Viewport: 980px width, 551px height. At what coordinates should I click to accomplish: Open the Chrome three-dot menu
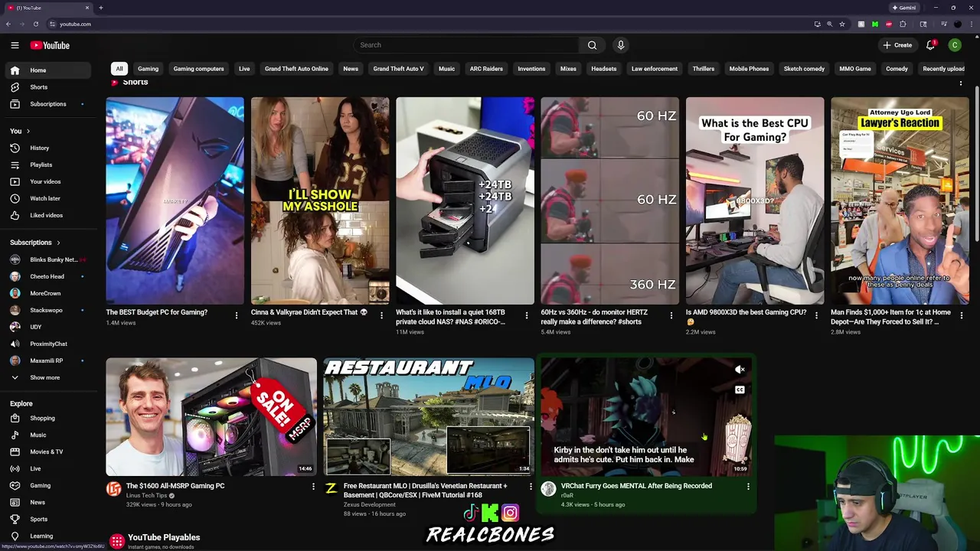pyautogui.click(x=972, y=24)
